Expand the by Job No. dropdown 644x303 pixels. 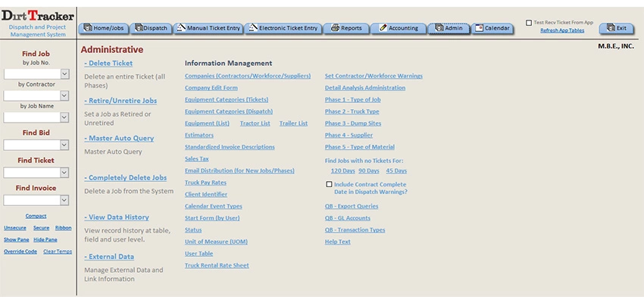(x=64, y=74)
